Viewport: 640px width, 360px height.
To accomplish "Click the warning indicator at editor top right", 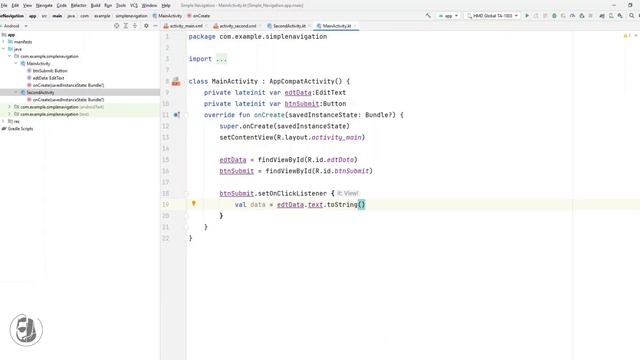I will 627,36.
